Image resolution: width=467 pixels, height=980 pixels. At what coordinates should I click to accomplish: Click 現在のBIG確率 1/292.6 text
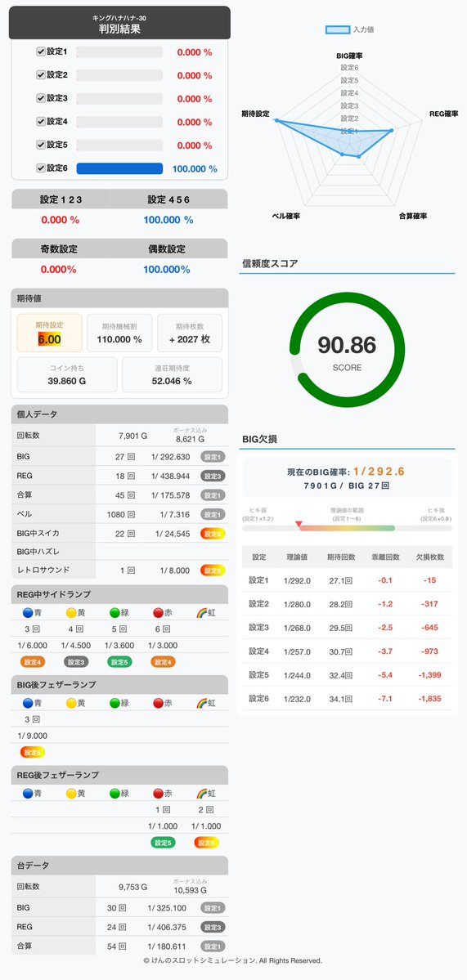click(347, 472)
